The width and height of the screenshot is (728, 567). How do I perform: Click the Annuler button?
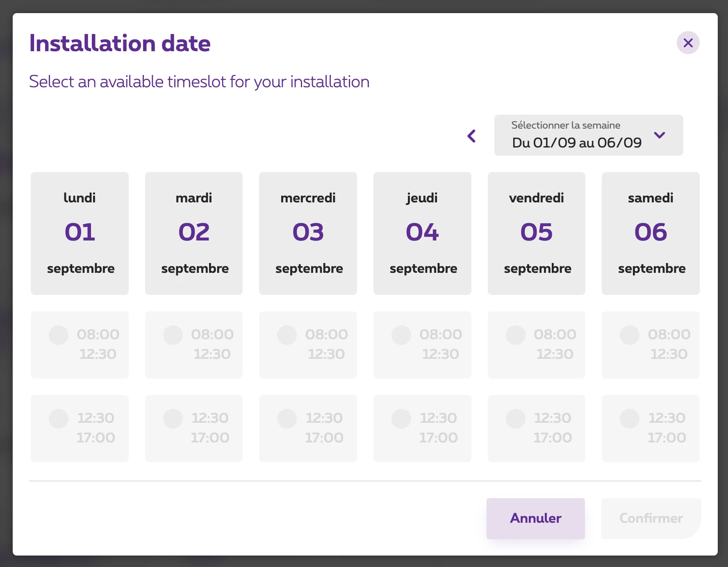(535, 518)
